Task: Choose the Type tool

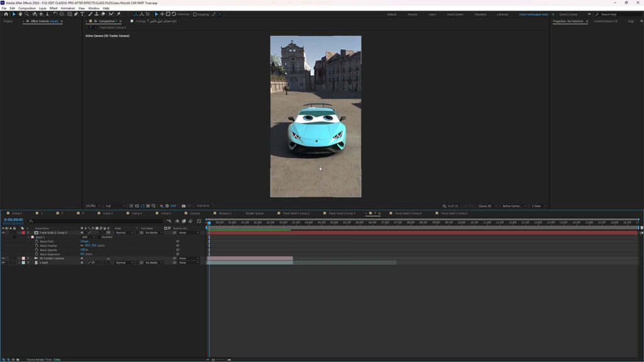Action: (x=82, y=14)
